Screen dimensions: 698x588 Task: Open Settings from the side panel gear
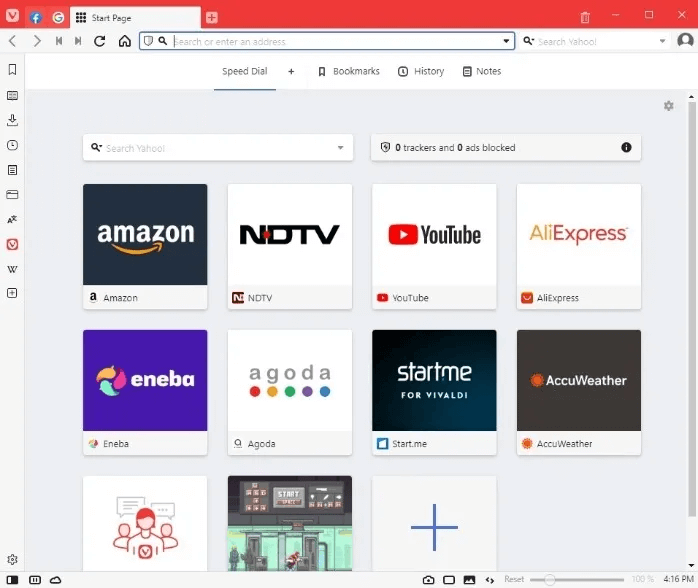pyautogui.click(x=12, y=560)
